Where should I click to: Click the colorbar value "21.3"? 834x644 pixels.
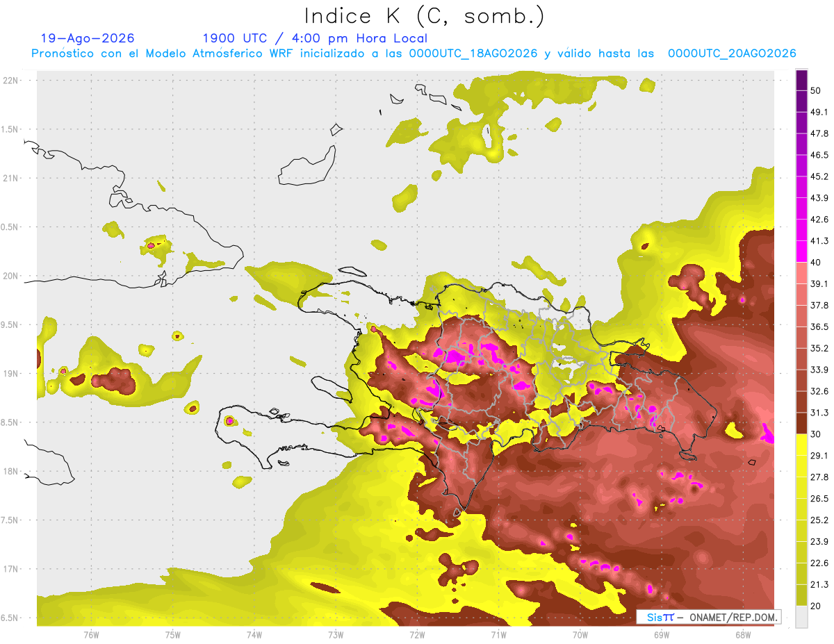(819, 585)
